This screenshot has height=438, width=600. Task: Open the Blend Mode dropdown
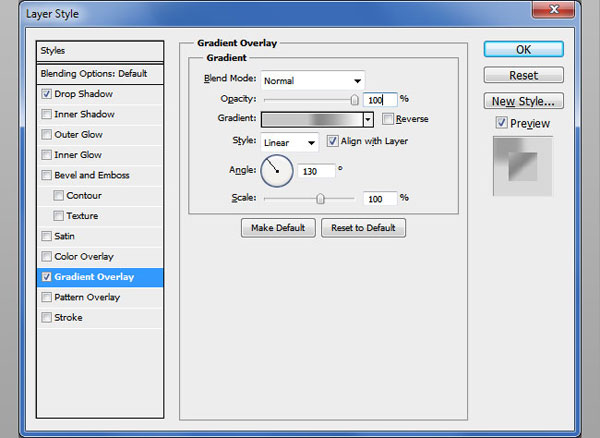tap(313, 81)
